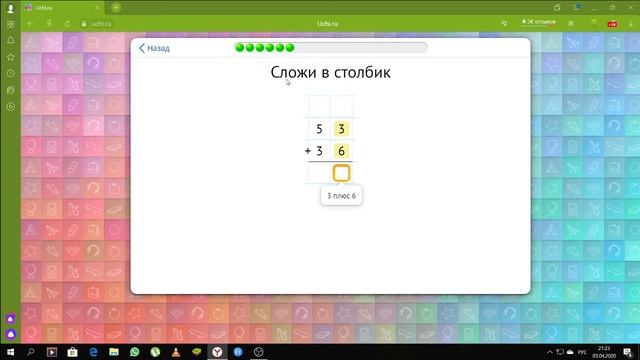Switch the input language indicator РУС
This screenshot has height=360, width=640.
tap(582, 352)
